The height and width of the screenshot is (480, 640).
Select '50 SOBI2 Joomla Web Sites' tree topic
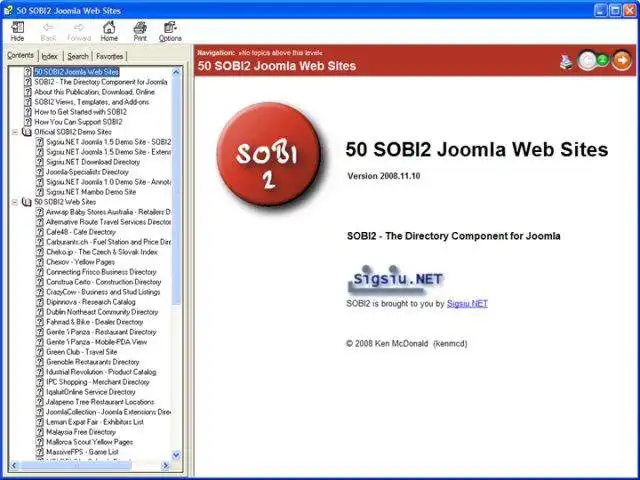pyautogui.click(x=76, y=72)
